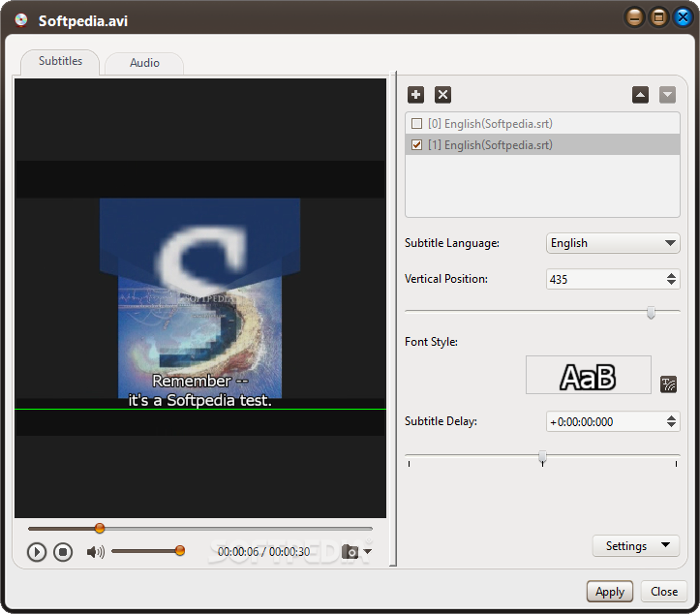Click the vertical position slider handle

pyautogui.click(x=651, y=312)
